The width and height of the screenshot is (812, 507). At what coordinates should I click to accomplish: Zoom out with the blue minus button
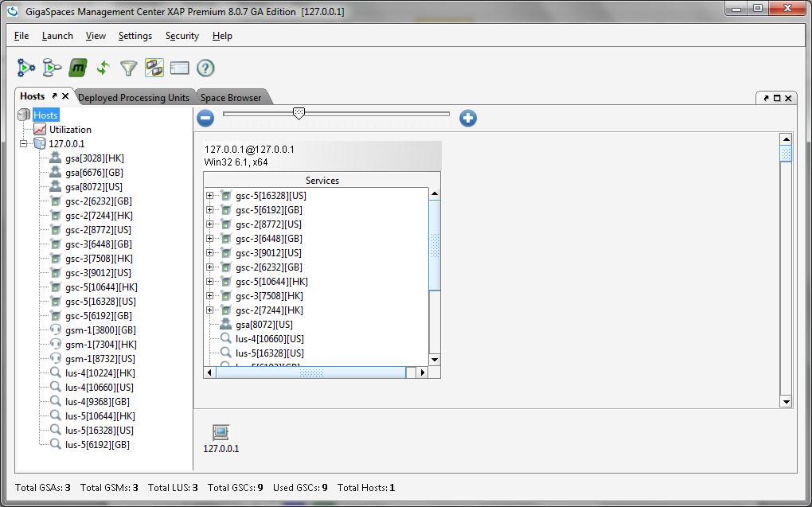click(205, 118)
